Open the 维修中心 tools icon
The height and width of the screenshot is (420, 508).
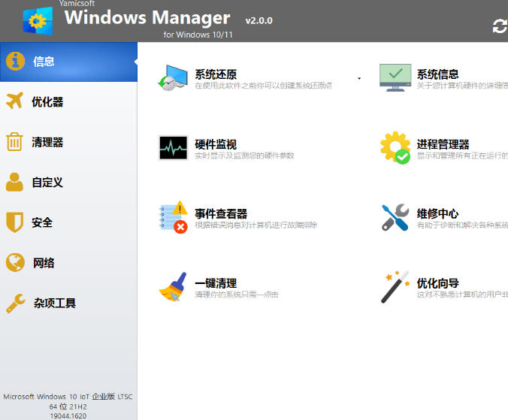coord(395,217)
